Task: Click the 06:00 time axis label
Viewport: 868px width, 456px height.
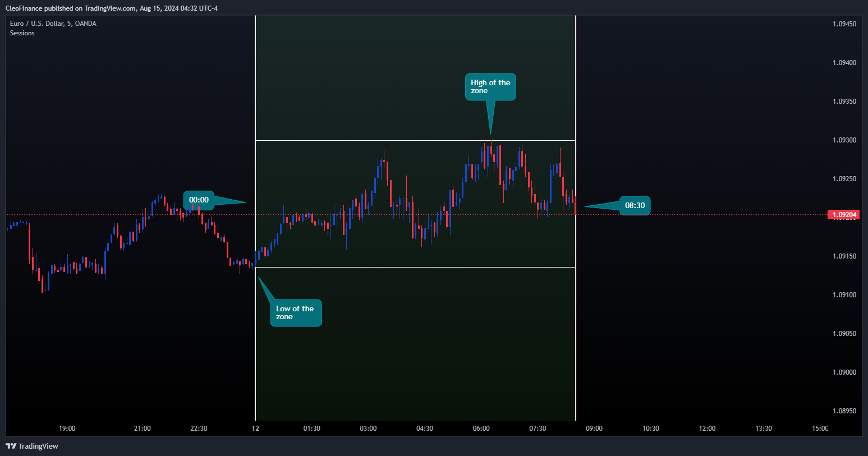Action: pyautogui.click(x=481, y=429)
